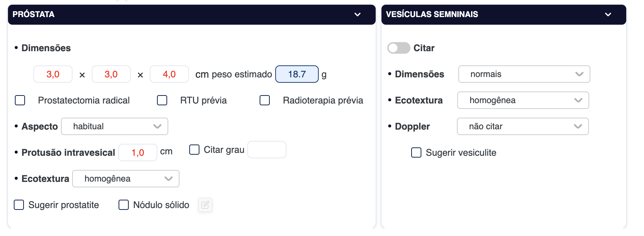Collapse the VESÍCULAS SEMNINAIS panel chevron
This screenshot has width=644, height=236.
click(608, 15)
